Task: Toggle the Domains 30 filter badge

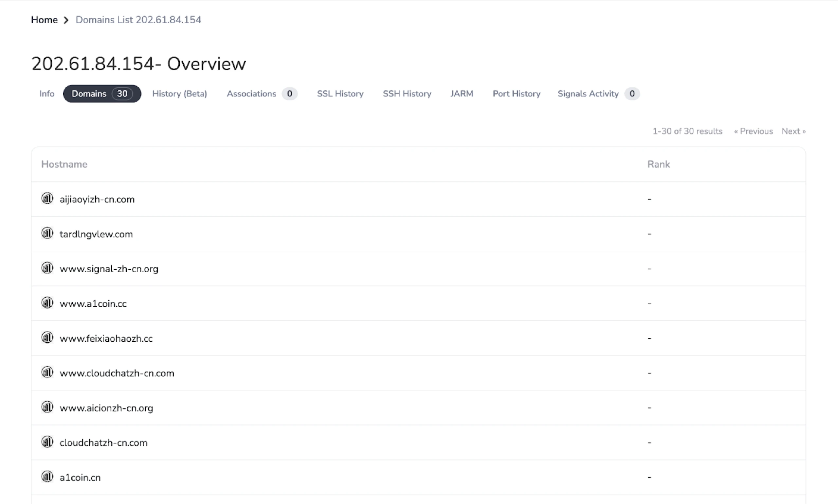Action: point(102,93)
